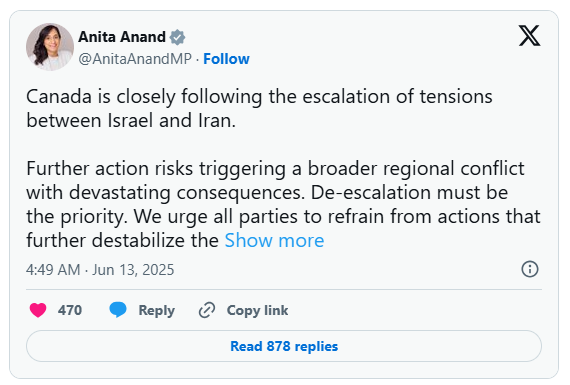Click the Twitter embed info icon

(x=530, y=269)
